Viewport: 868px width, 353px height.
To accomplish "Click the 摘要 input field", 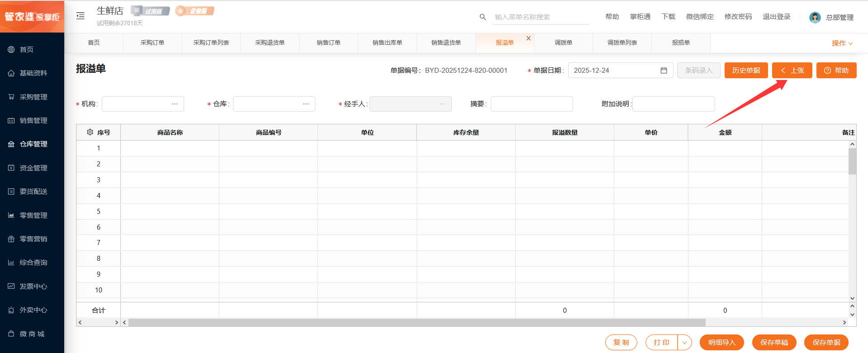I will [531, 104].
